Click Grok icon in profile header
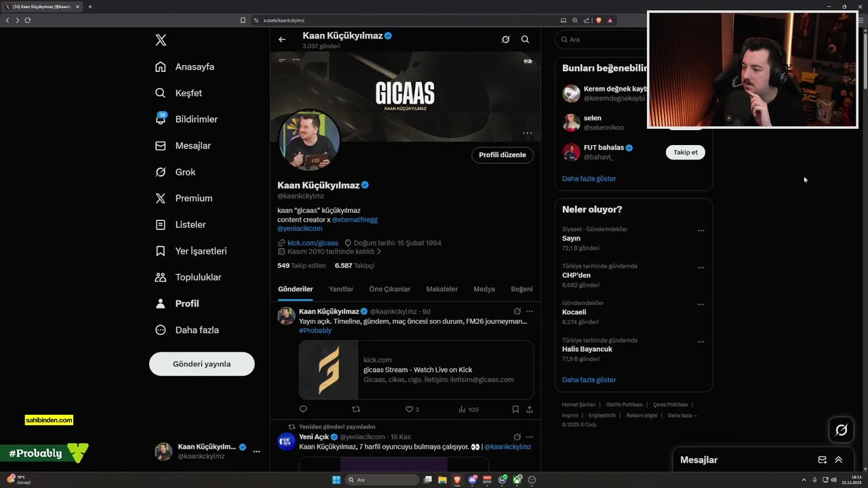868x488 pixels. pos(506,39)
